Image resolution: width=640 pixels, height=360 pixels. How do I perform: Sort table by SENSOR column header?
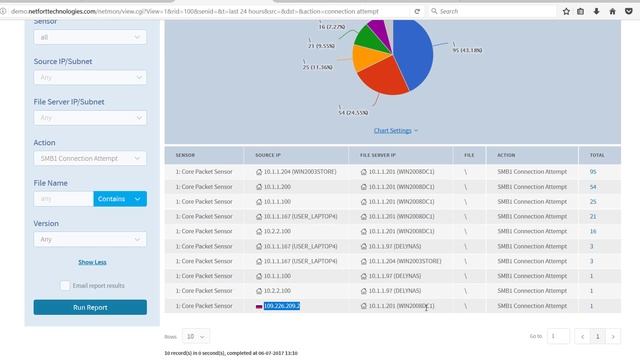tap(185, 155)
